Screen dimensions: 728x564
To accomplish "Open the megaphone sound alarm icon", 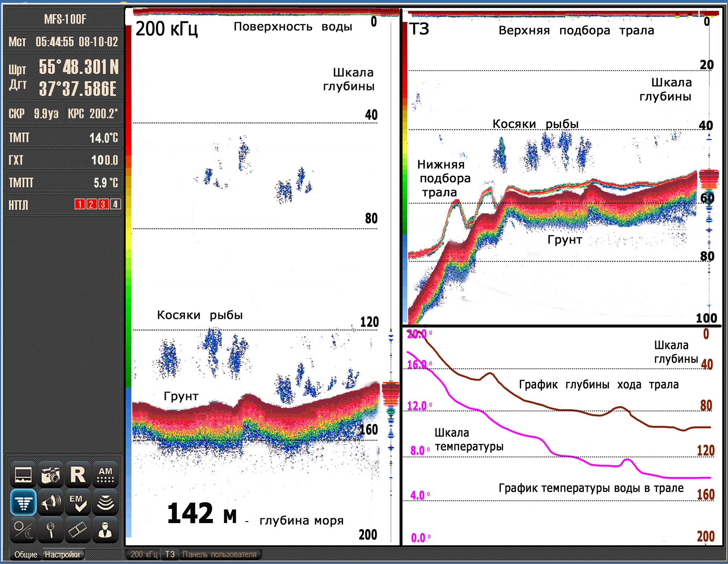I will [51, 502].
